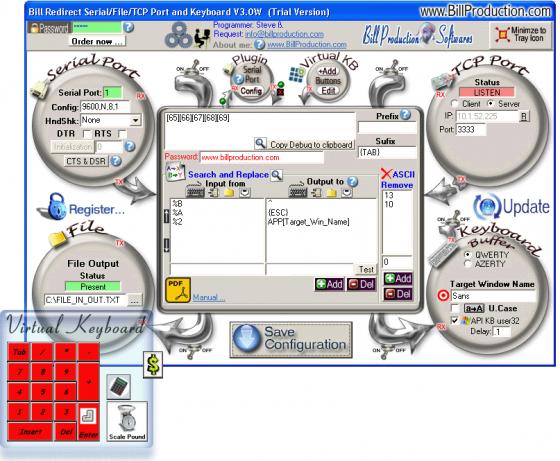Click the Update globe icon
560x461 pixels.
[x=488, y=206]
